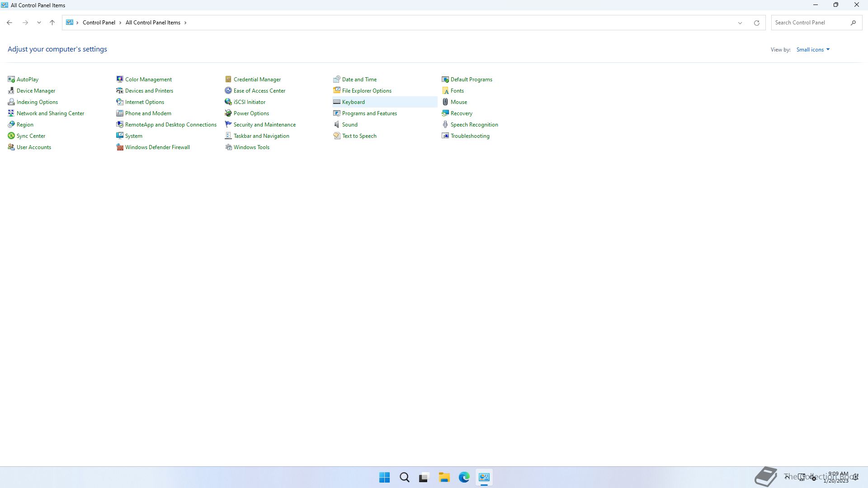The width and height of the screenshot is (868, 488).
Task: Expand chevron after All Control Panel Items
Action: click(185, 23)
